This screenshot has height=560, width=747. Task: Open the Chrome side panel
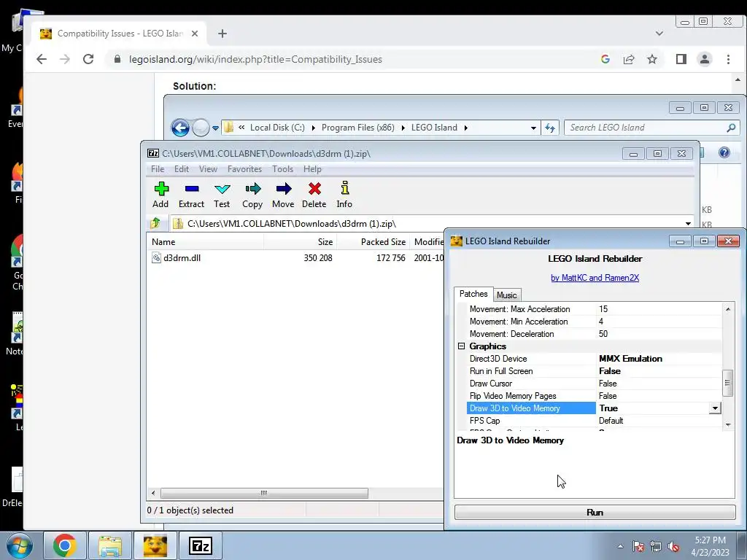[681, 59]
